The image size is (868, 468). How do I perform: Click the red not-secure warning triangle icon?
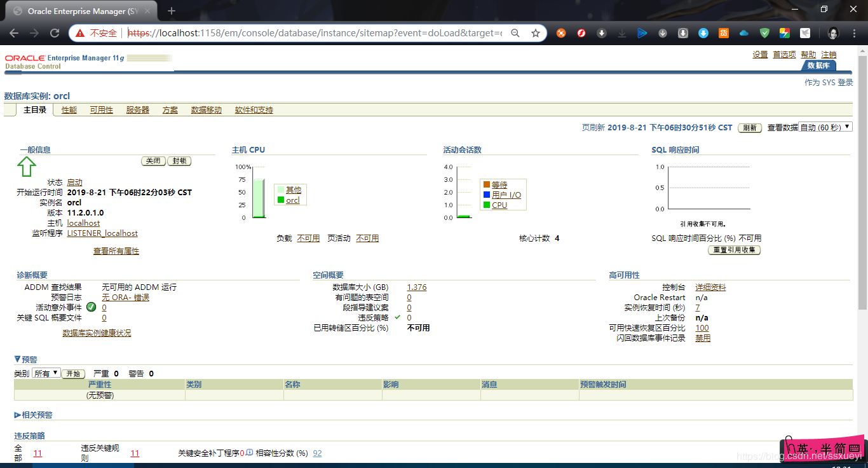click(x=80, y=33)
